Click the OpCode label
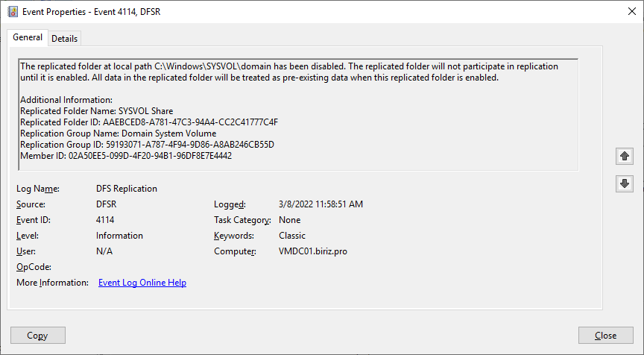Viewport: 644px width, 355px height. [34, 267]
